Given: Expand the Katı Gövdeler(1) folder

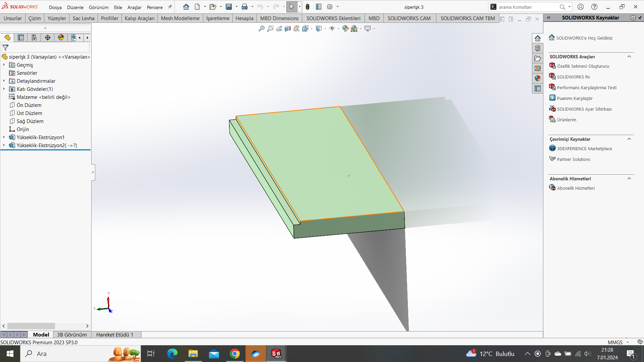Looking at the screenshot, I should click(4, 89).
